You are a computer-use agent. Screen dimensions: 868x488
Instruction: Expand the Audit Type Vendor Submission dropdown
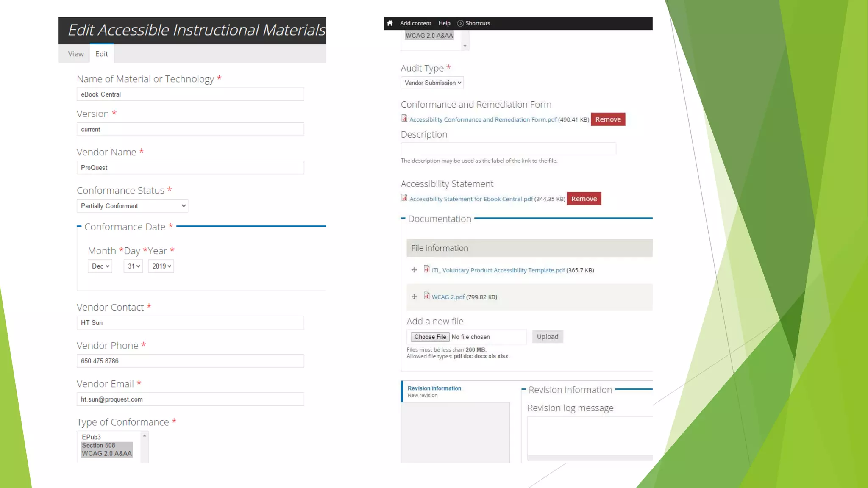tap(432, 83)
